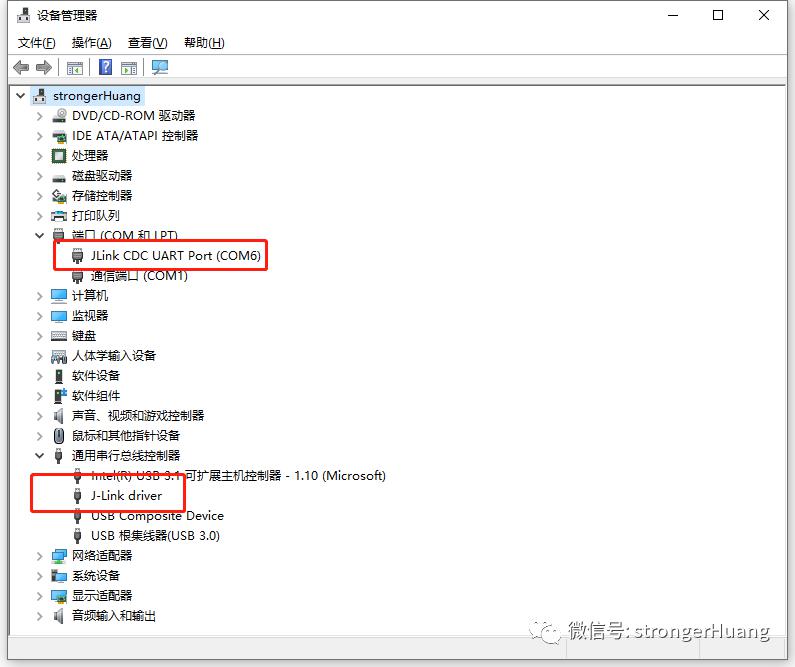
Task: Click the 显示适配器 display card icon
Action: coord(59,596)
